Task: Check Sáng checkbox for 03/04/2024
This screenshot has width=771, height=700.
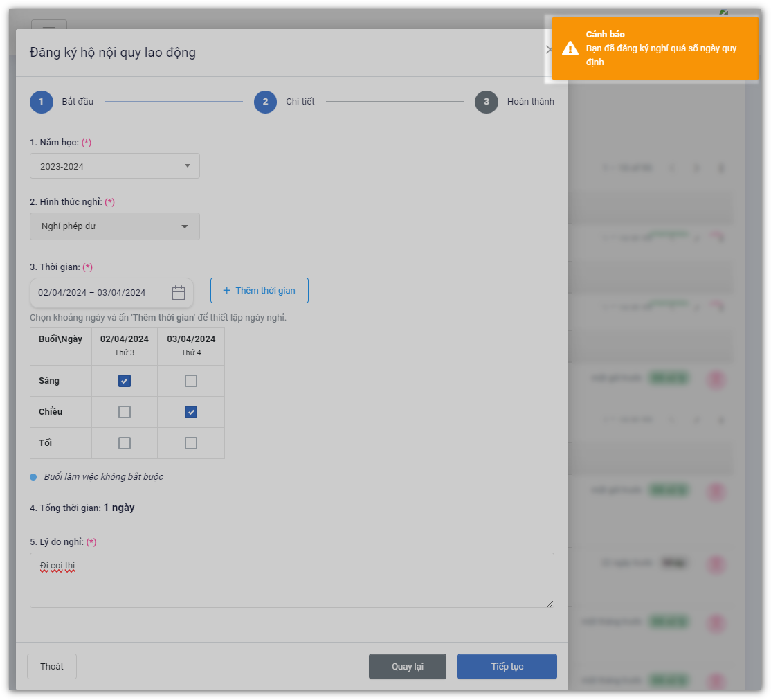Action: pos(191,381)
